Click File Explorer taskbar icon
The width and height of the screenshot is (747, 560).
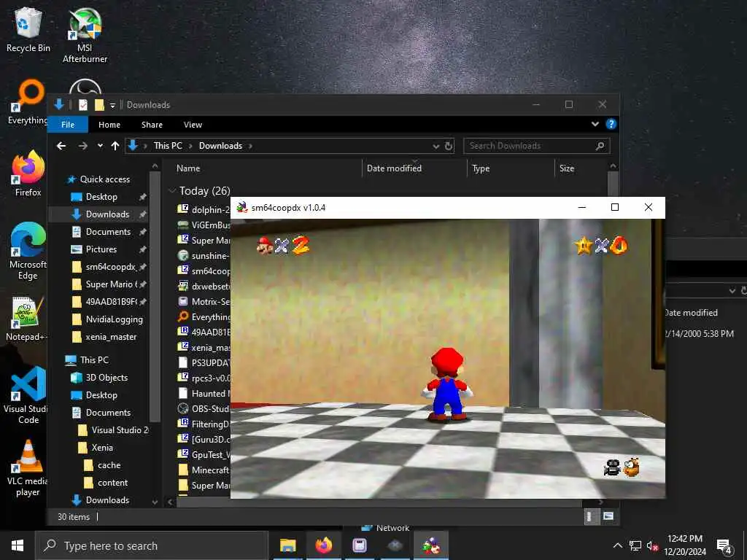coord(287,545)
